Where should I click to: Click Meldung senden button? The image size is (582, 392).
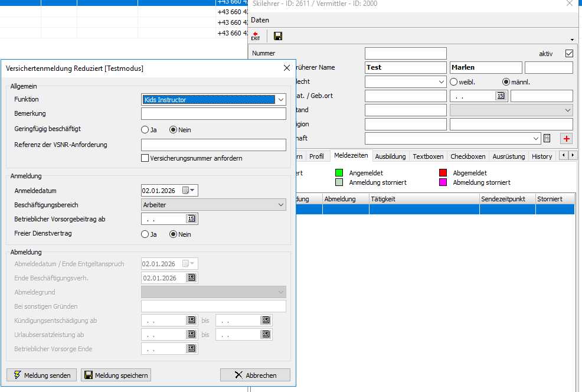click(41, 375)
